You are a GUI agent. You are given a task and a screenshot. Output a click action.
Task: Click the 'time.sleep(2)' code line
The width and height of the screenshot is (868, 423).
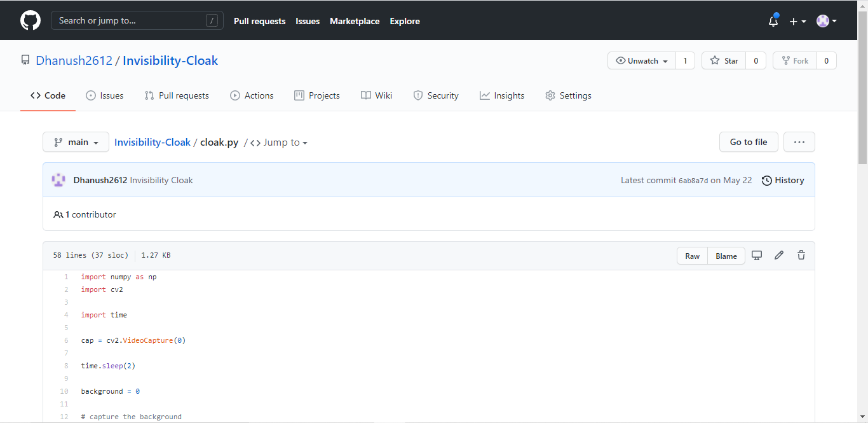108,366
